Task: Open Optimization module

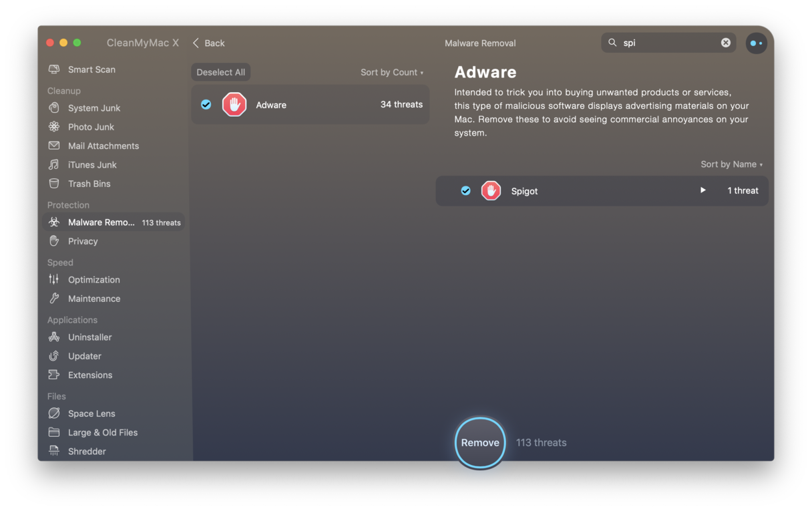Action: click(94, 280)
